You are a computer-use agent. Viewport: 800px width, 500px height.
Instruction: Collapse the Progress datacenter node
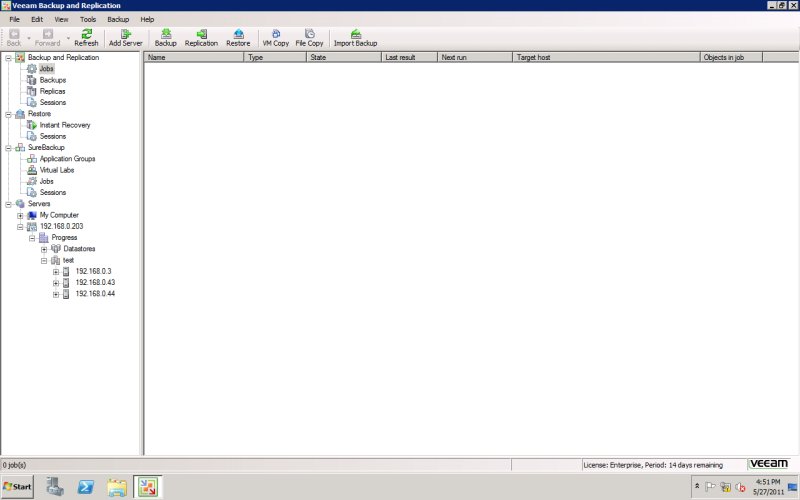point(32,238)
